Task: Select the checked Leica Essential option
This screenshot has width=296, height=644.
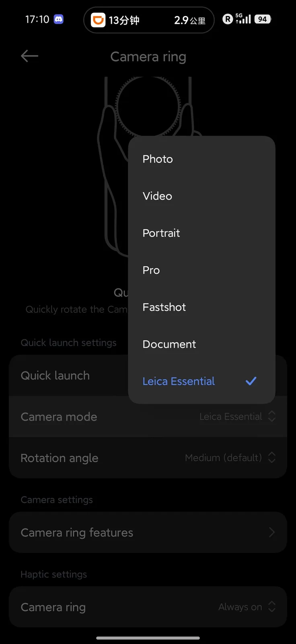Action: [x=179, y=381]
